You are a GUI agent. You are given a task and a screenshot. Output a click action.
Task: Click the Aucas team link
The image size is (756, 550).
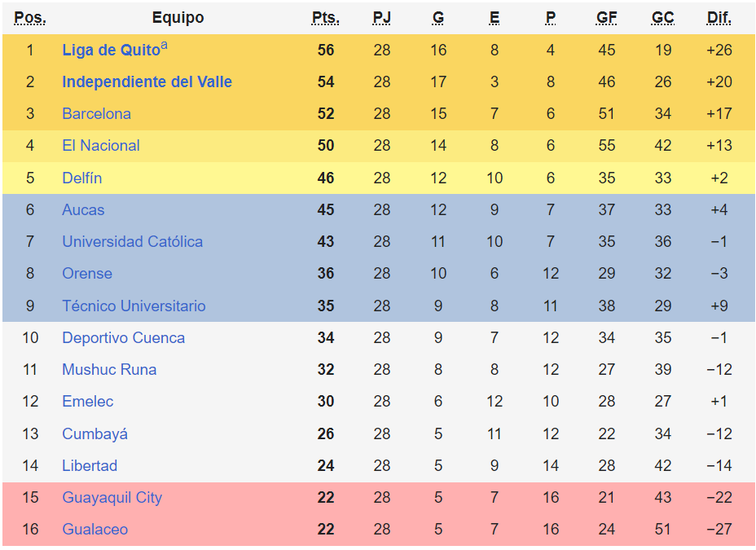pyautogui.click(x=83, y=210)
